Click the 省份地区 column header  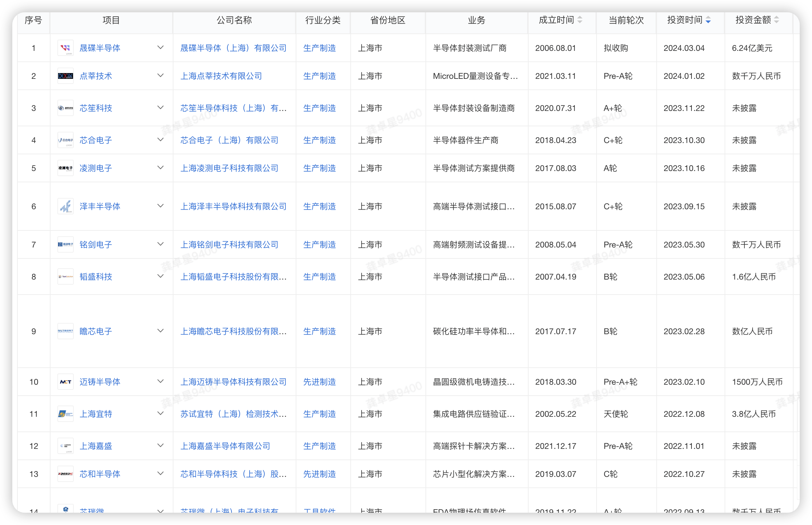coord(388,20)
